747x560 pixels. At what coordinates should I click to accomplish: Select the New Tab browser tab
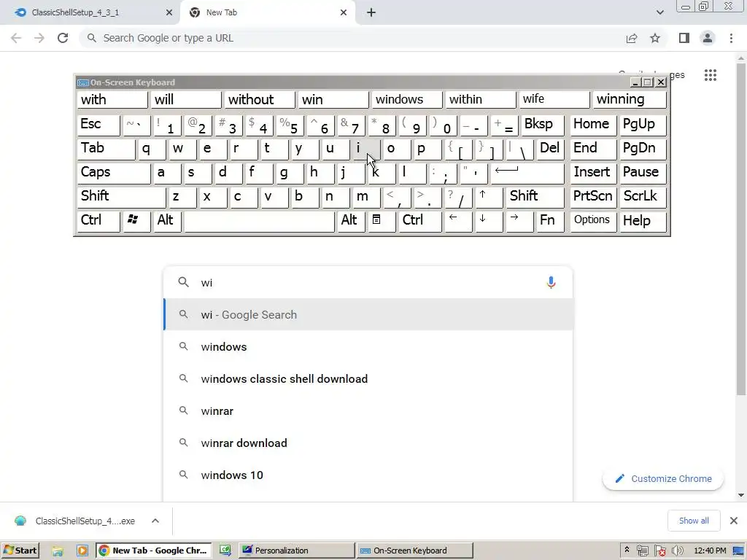(x=267, y=12)
